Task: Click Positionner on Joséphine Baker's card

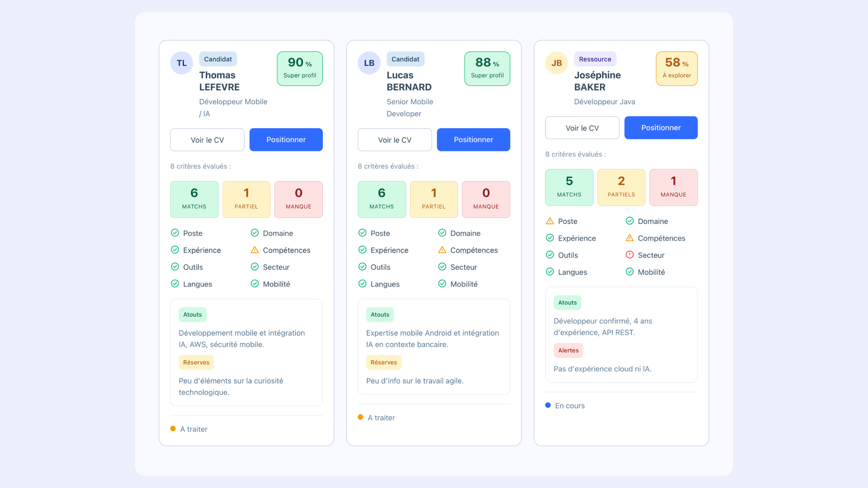Action: (661, 128)
